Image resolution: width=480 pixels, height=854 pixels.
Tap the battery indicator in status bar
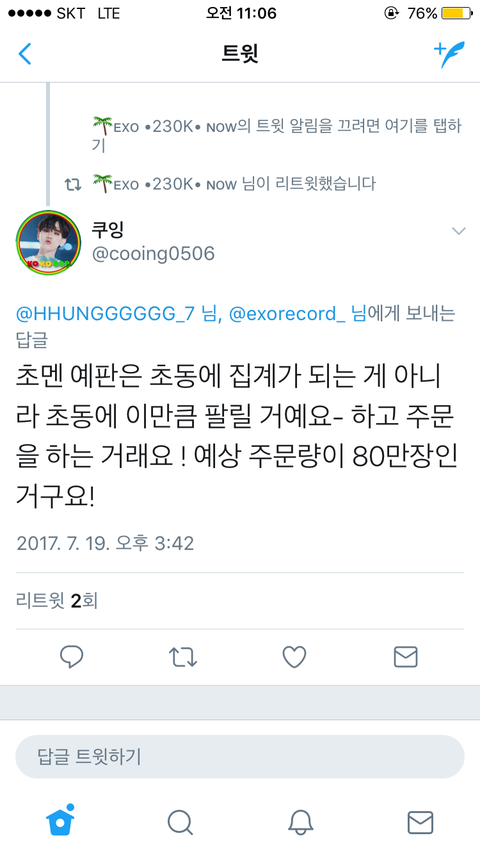tap(457, 13)
